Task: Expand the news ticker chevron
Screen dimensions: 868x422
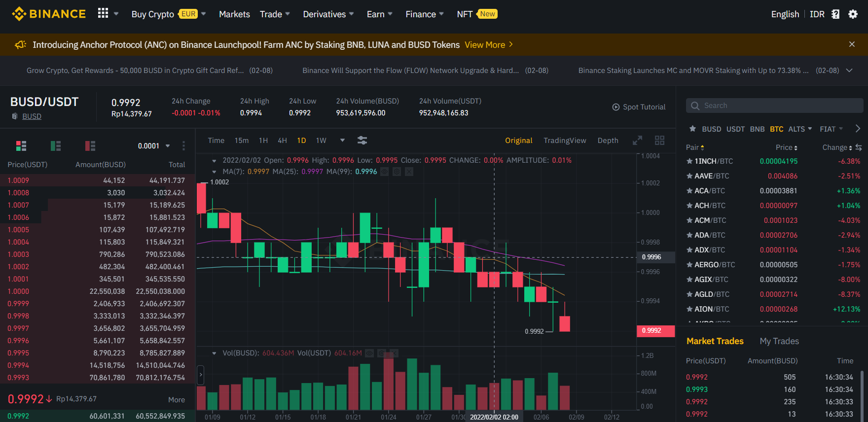Action: (849, 70)
